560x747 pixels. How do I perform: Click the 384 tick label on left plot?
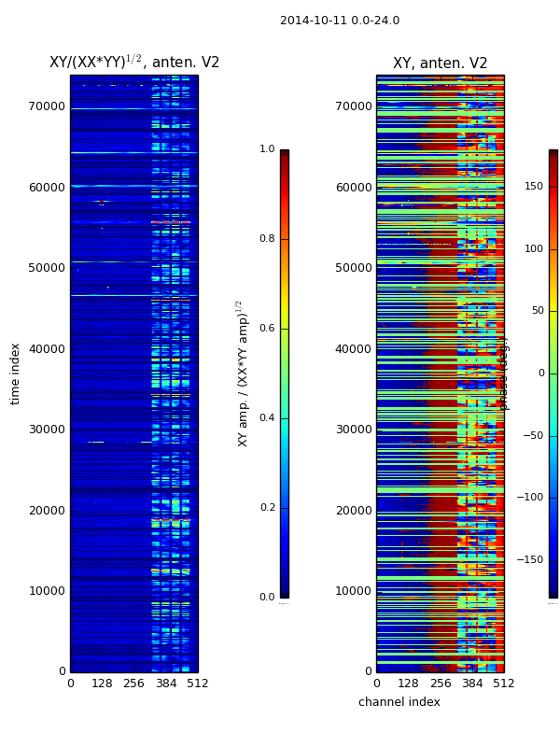(x=166, y=684)
